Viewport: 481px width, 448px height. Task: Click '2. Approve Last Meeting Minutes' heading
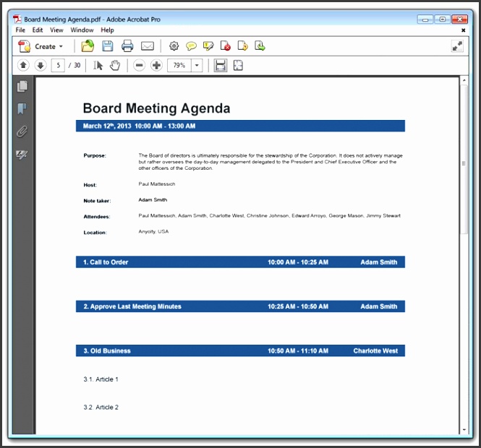[132, 306]
